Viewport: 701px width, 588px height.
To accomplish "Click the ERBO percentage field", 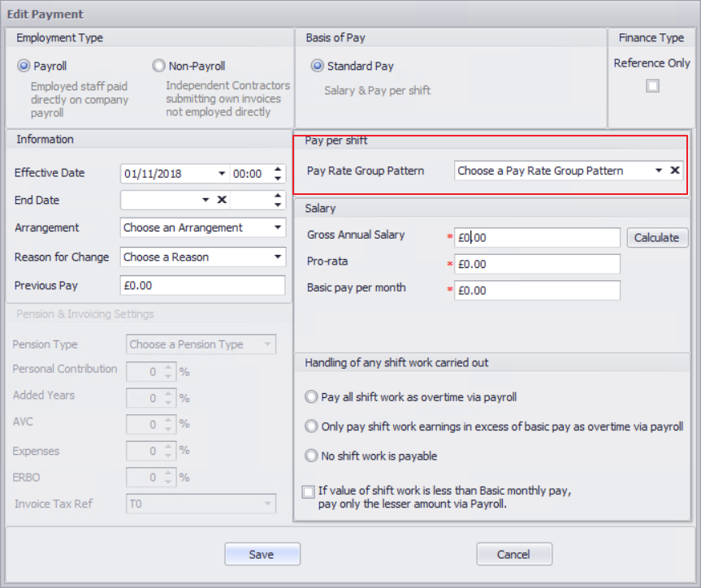I will click(x=150, y=477).
